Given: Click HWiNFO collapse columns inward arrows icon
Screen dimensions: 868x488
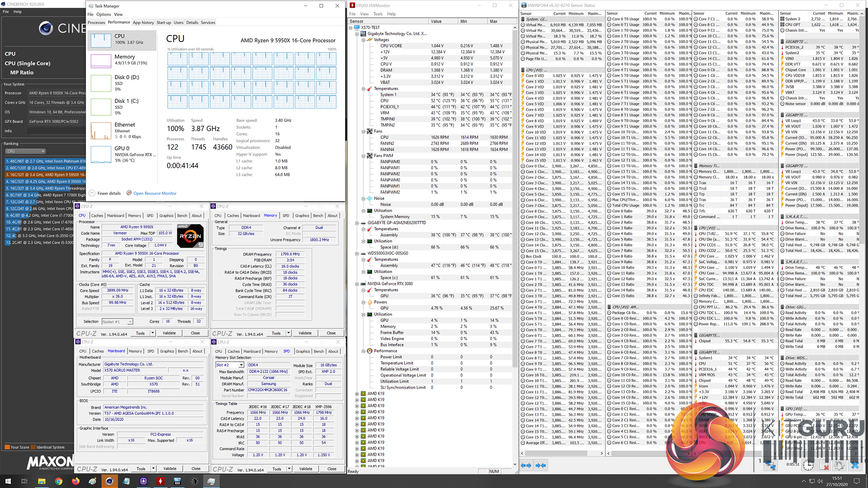Looking at the screenshot, I should point(541,465).
